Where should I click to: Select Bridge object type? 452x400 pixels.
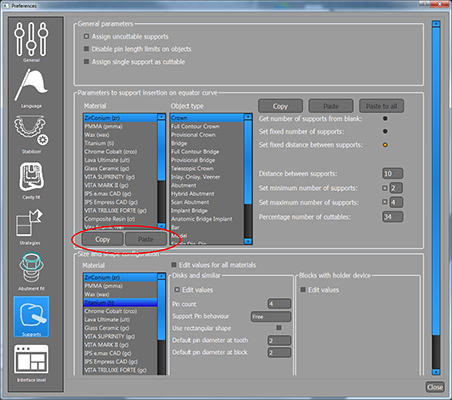pos(207,143)
